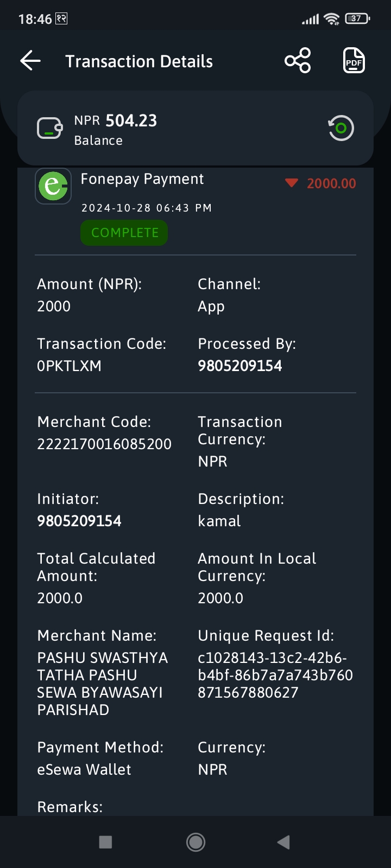Viewport: 391px width, 868px height.
Task: Tap the Transaction Details header title
Action: click(139, 61)
